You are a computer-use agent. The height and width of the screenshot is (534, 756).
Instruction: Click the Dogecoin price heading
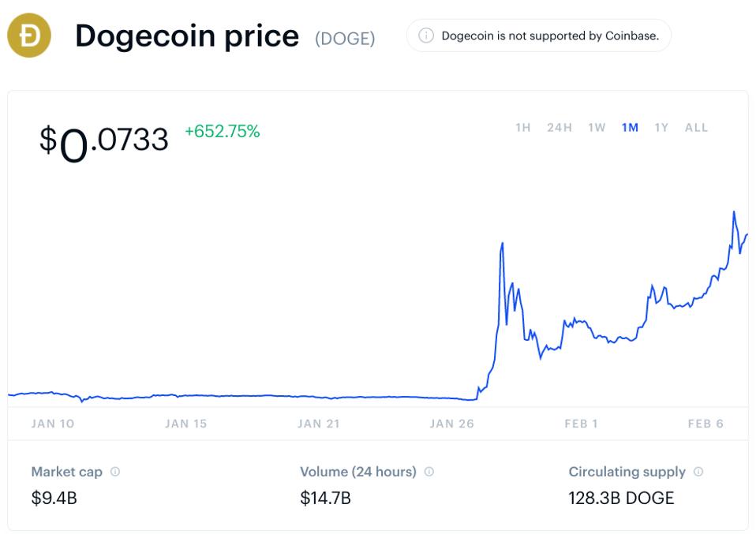coord(187,36)
